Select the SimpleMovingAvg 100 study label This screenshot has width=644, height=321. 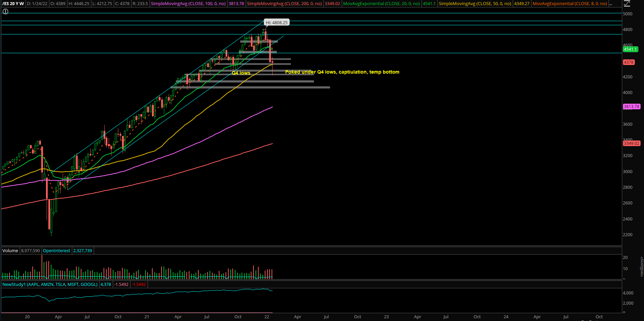(188, 4)
